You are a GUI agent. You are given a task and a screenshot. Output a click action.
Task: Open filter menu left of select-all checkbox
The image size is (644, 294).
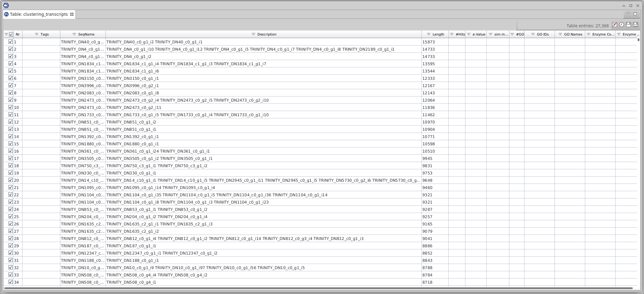(x=6, y=34)
